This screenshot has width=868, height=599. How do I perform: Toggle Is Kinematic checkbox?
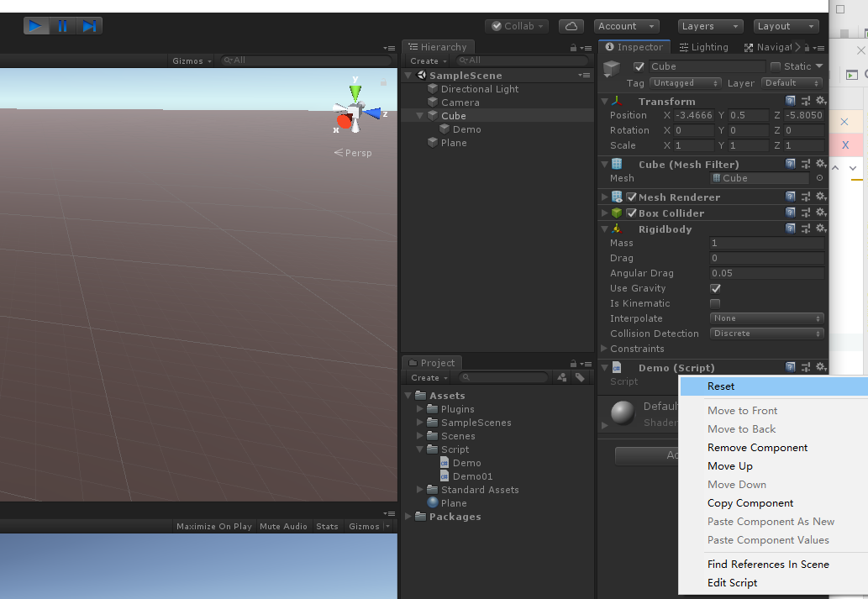tap(715, 303)
